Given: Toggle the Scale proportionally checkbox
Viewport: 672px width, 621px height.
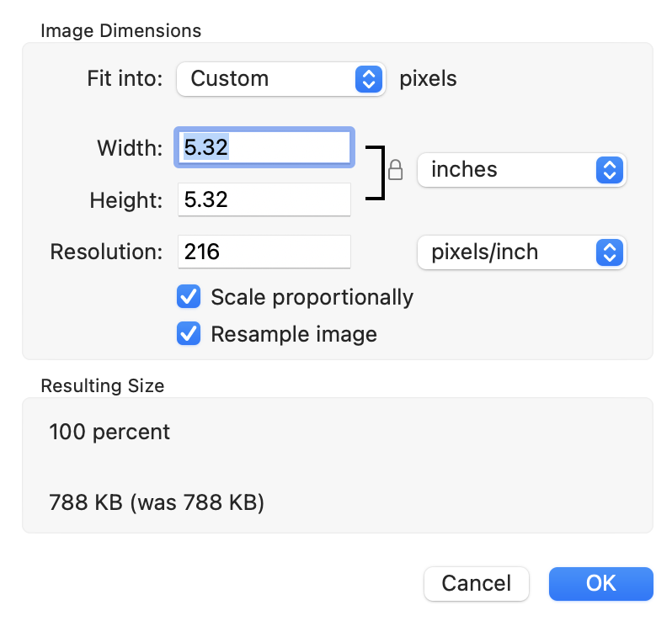Looking at the screenshot, I should [189, 297].
